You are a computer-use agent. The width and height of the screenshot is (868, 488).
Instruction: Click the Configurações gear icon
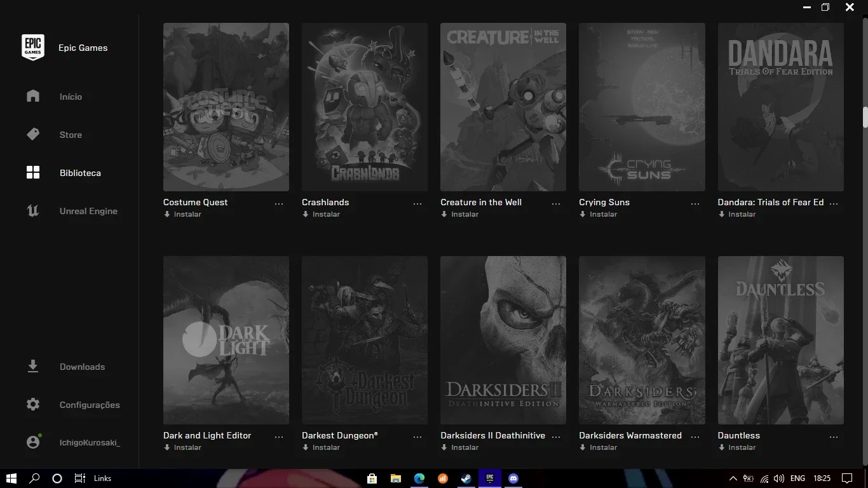tap(33, 405)
